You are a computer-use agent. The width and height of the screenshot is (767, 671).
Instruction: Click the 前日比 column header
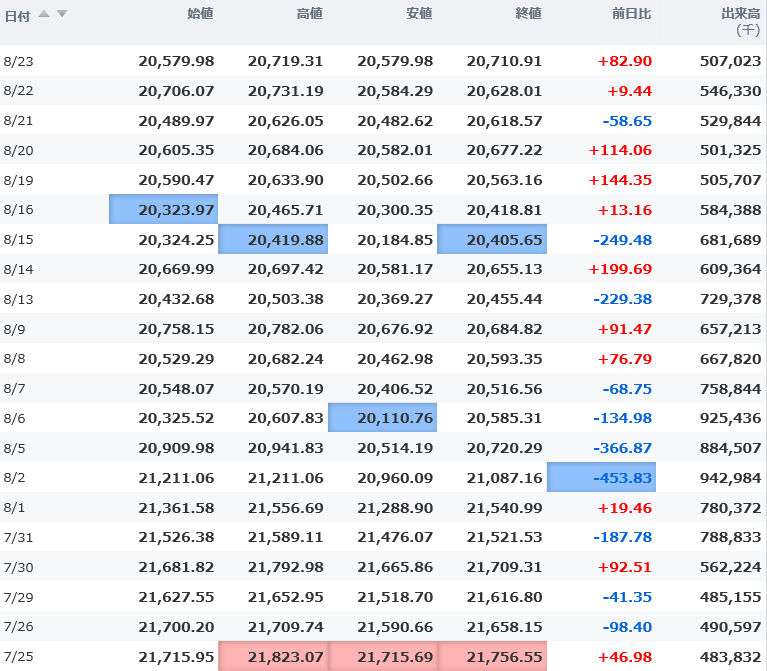click(632, 14)
